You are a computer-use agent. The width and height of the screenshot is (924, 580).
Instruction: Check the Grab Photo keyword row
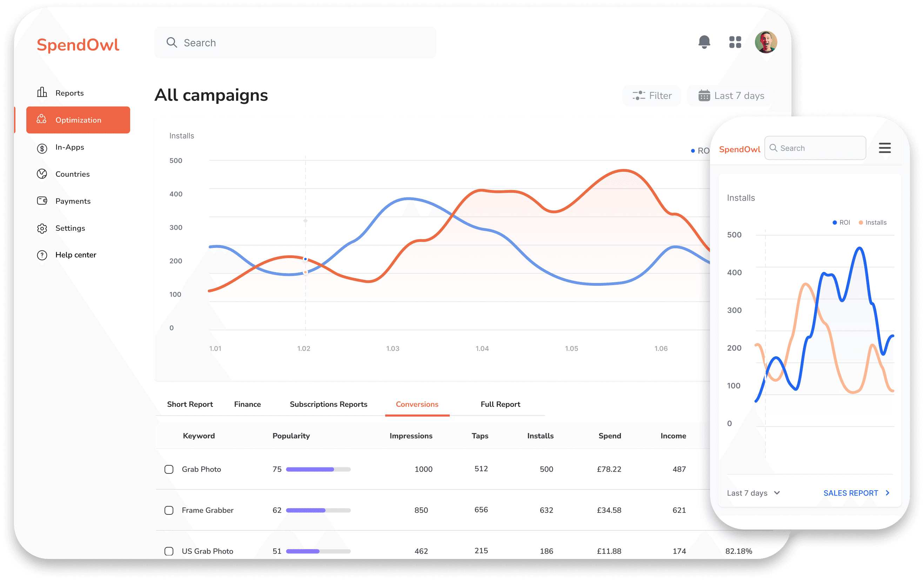click(x=169, y=469)
